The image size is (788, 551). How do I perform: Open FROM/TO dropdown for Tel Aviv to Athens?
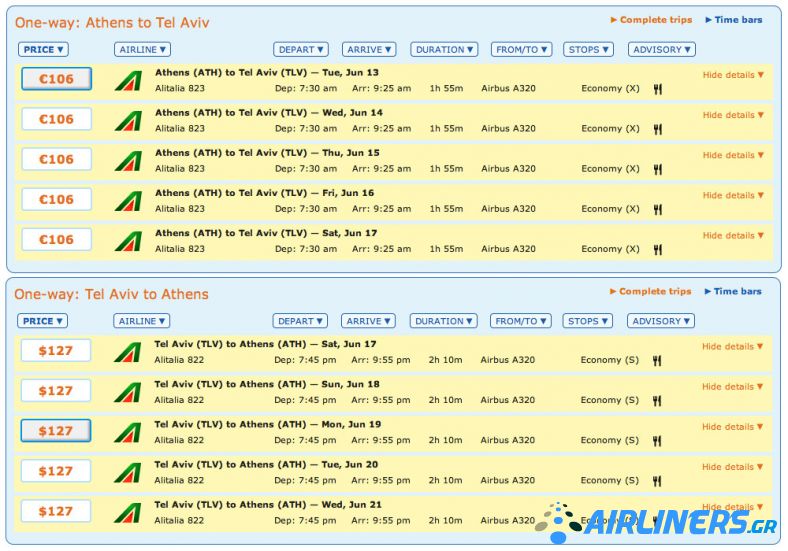click(x=521, y=321)
